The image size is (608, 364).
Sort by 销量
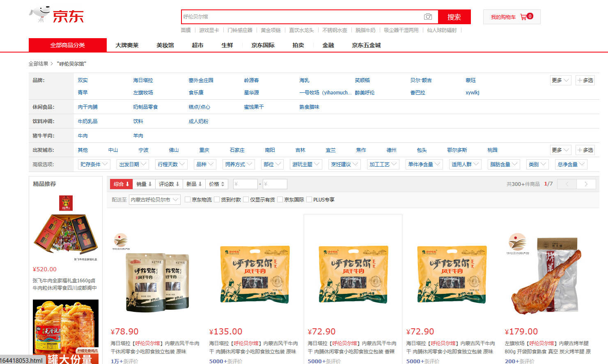(x=144, y=184)
